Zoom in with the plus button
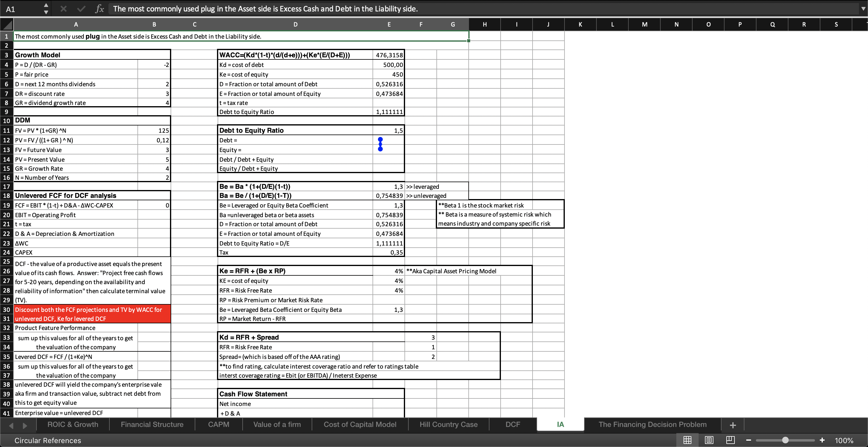 822,440
